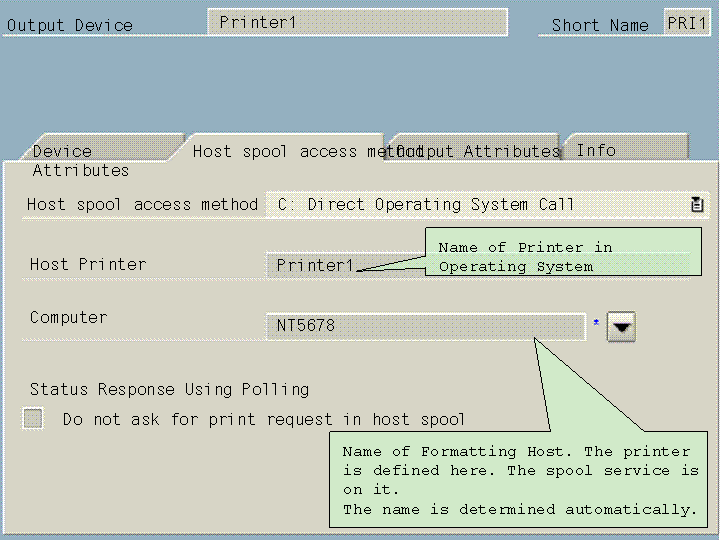
Task: Click the Output Device field showing Printer1
Action: (x=357, y=22)
